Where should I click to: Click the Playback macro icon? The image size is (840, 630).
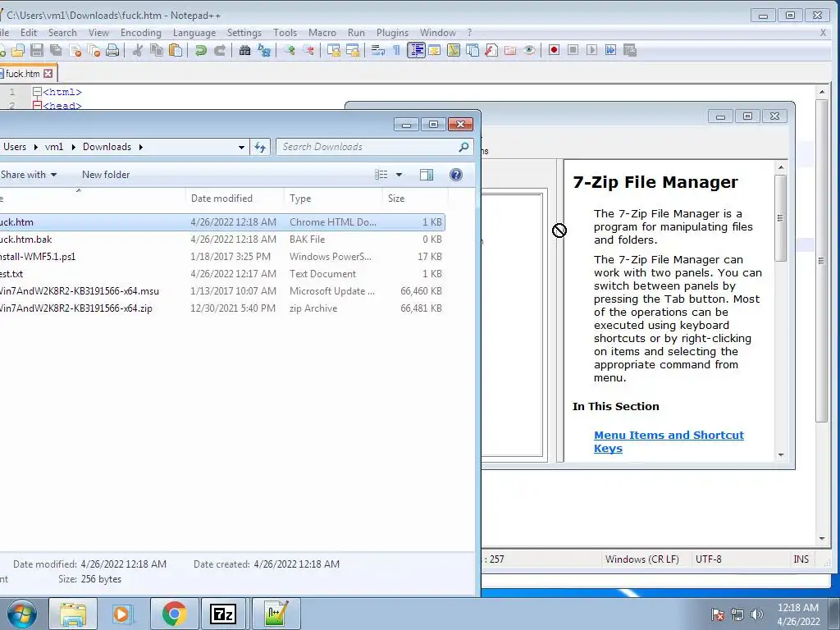click(x=591, y=50)
